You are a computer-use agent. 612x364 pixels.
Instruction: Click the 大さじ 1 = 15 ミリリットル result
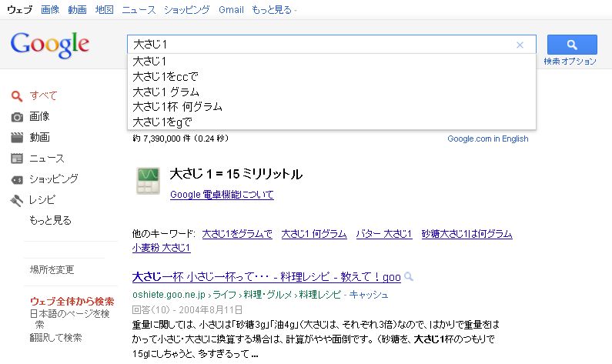[x=236, y=174]
